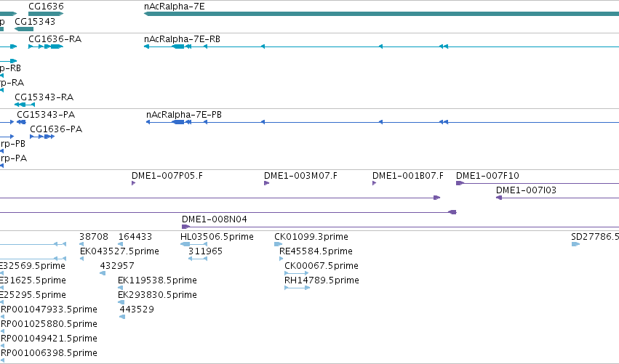Click the CG1636-RA transcript label
Viewport: 619px width, 364px height.
[x=55, y=39]
